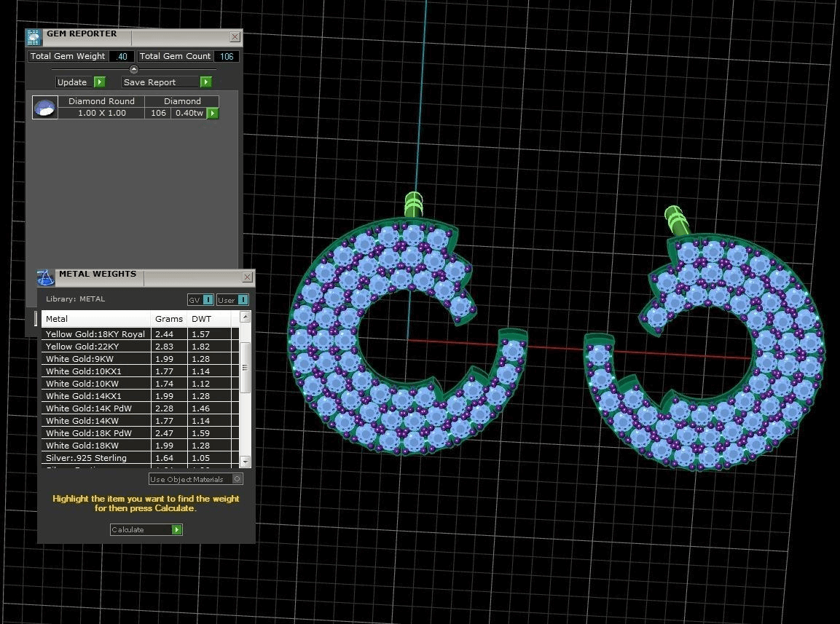Click the metal list scroll down arrow
The height and width of the screenshot is (624, 840).
246,461
